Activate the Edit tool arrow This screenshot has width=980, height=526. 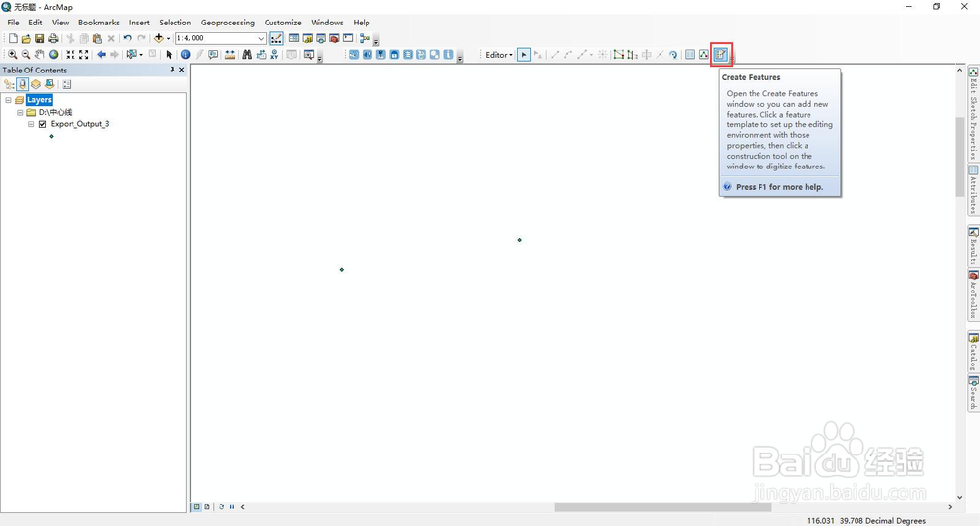(524, 55)
